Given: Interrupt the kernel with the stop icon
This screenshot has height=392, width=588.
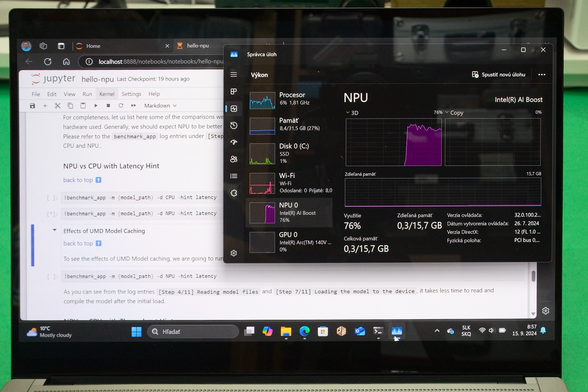Looking at the screenshot, I should point(108,106).
